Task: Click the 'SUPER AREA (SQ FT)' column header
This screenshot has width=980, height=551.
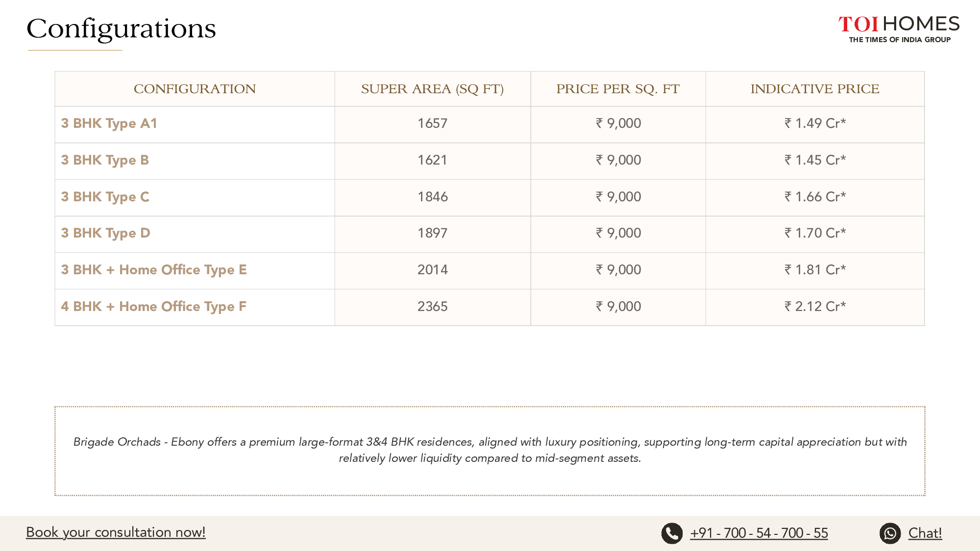Action: 433,89
